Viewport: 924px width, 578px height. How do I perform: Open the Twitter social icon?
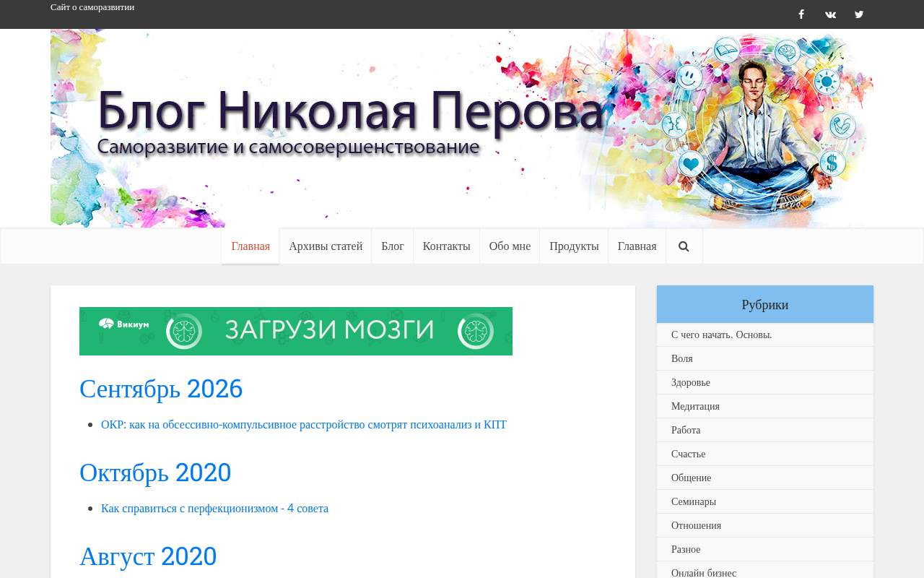(859, 14)
